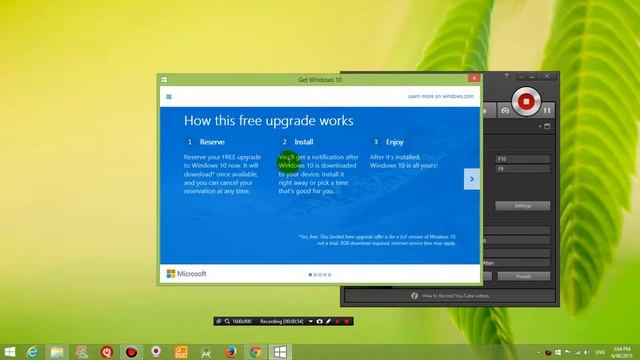Open the hamburger menu in Get Windows 10
This screenshot has height=360, width=640.
(169, 97)
